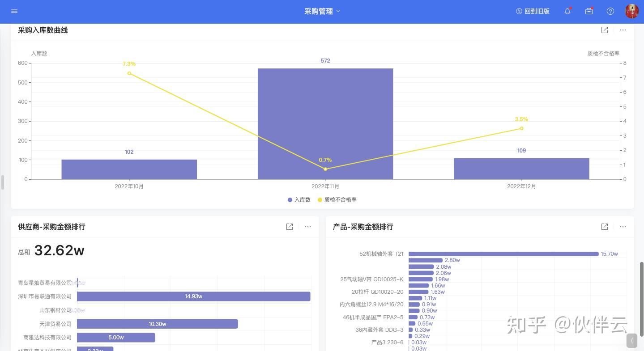Open the notification bell
Viewport: 644px width, 351px height.
(567, 11)
